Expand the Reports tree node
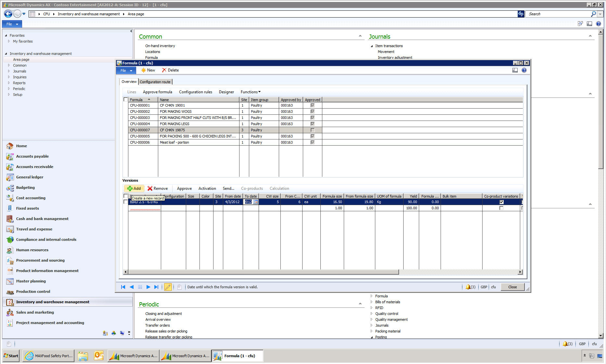Image resolution: width=606 pixels, height=364 pixels. [9, 83]
